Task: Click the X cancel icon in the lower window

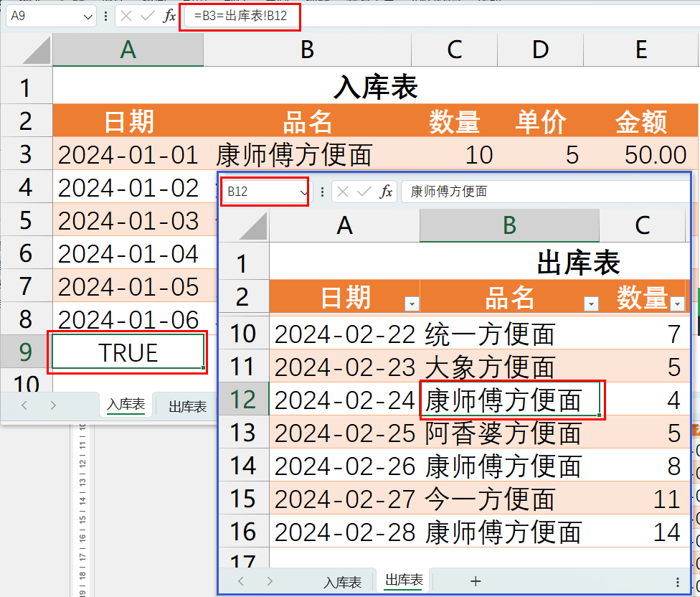Action: point(342,192)
